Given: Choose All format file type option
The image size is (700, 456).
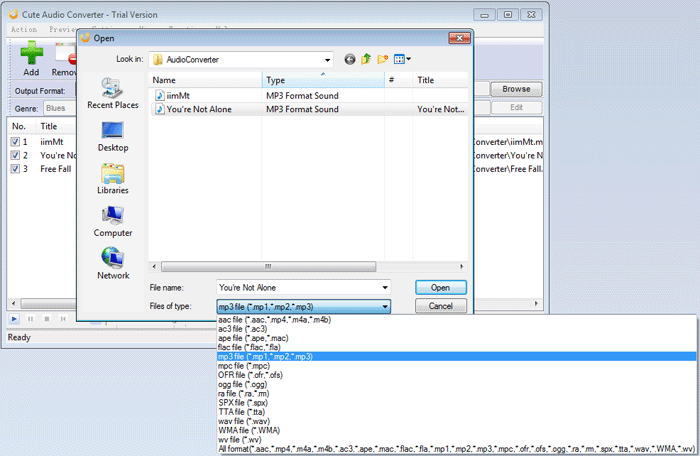Looking at the screenshot, I should tap(456, 449).
